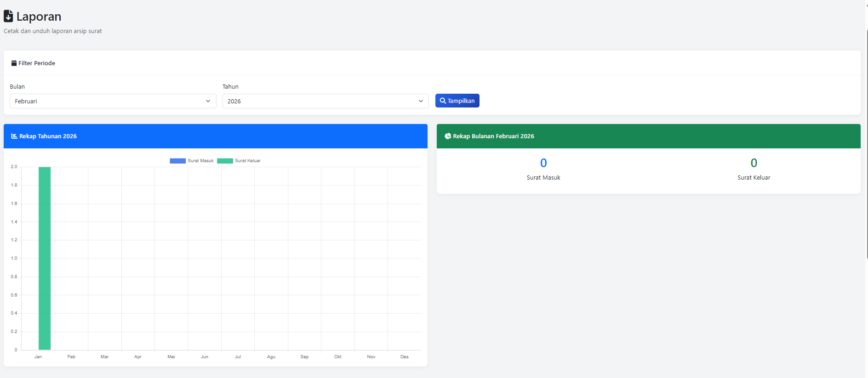Open the Tahun dropdown showing 2026
The width and height of the screenshot is (868, 378).
pos(325,101)
